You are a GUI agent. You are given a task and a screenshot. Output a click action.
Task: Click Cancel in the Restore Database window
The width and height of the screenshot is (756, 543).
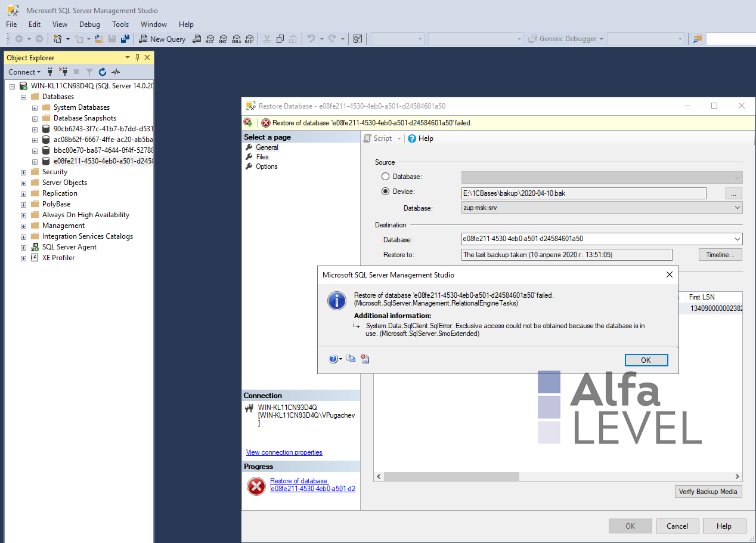tap(677, 526)
